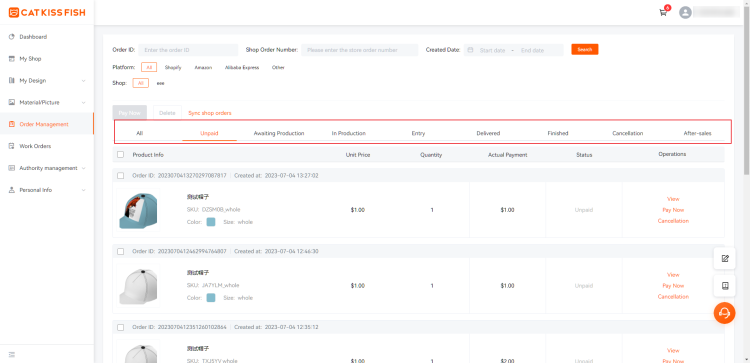Cancel the JA7YLM_whole order

tap(673, 297)
